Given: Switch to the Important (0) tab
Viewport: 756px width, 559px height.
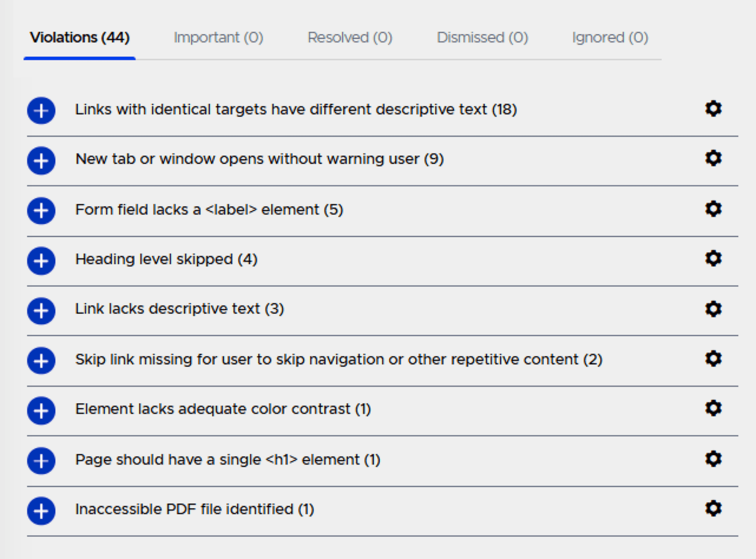Looking at the screenshot, I should pos(218,38).
